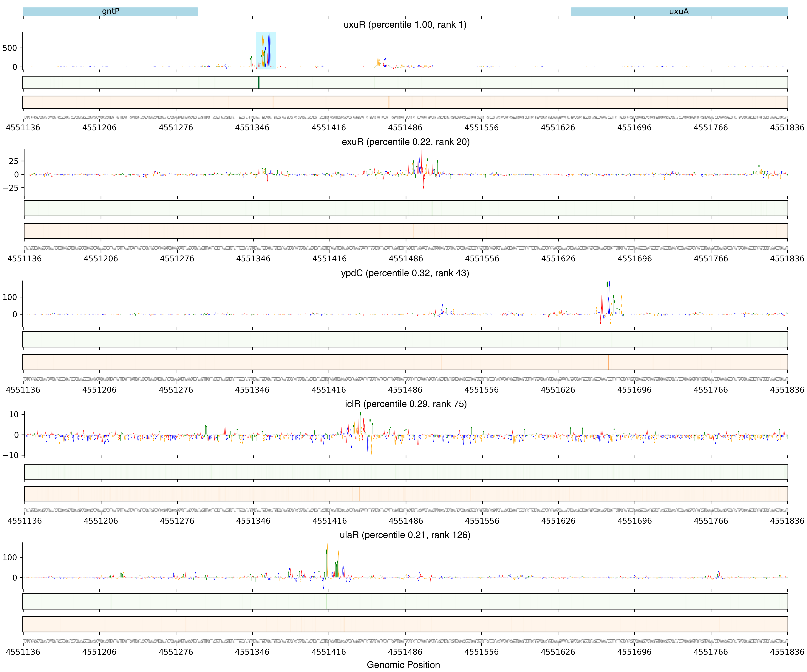Select the title 'ypdC (percentile 0.32, rank 43)'
Viewport: 807px width, 672px height.
405,273
